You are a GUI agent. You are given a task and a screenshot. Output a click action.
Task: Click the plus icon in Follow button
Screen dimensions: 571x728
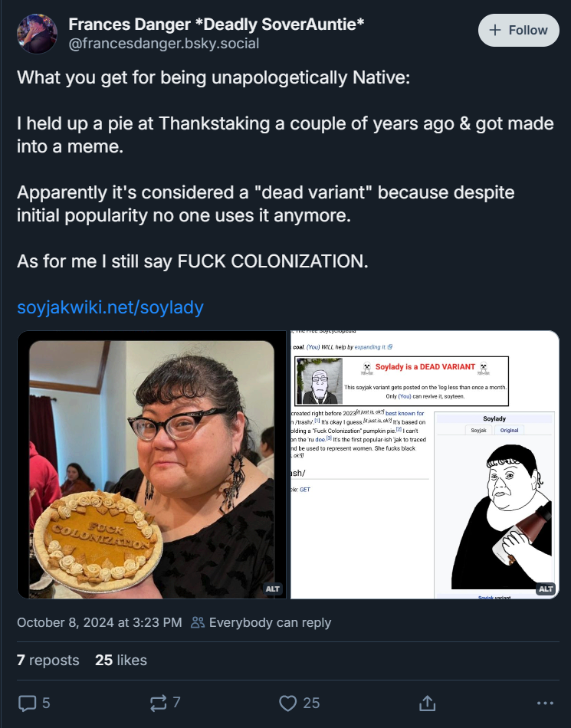tap(495, 31)
